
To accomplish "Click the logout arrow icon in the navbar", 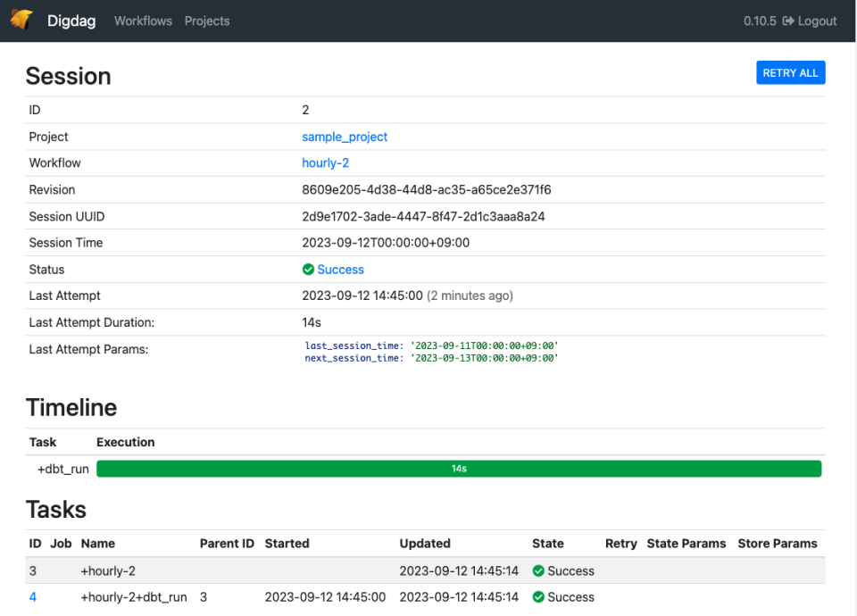I will (789, 21).
